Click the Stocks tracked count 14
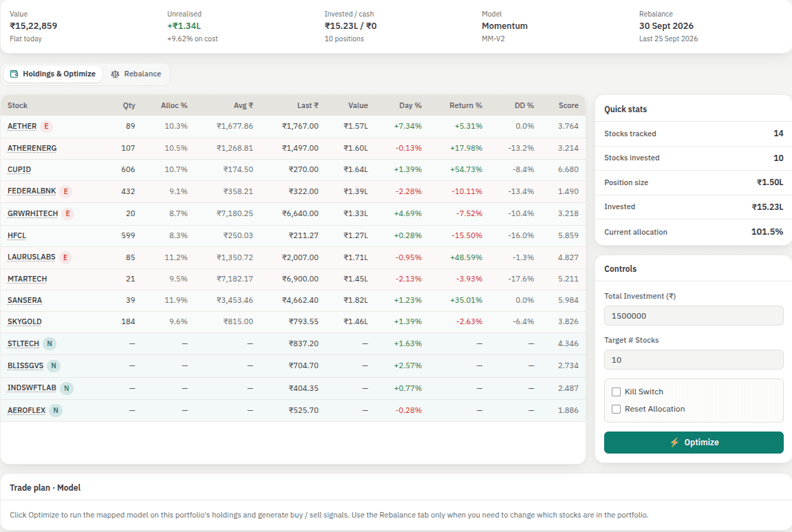The width and height of the screenshot is (792, 532). point(778,134)
